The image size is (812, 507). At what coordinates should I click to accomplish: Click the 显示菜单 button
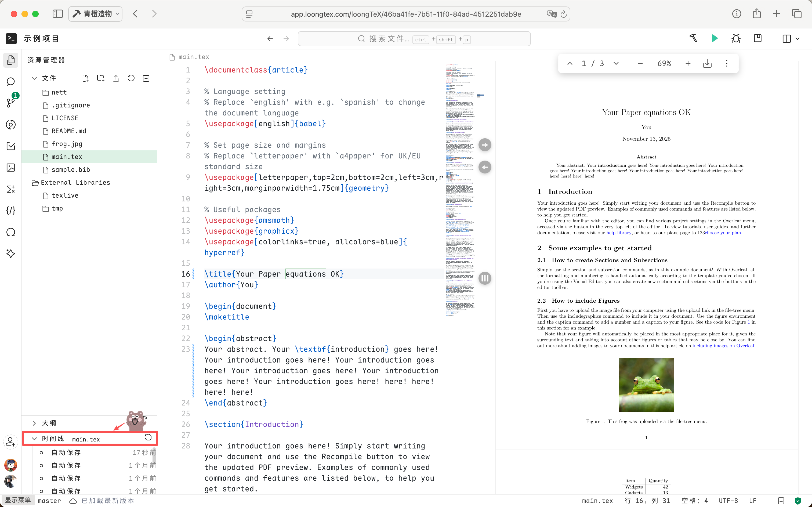pos(18,500)
